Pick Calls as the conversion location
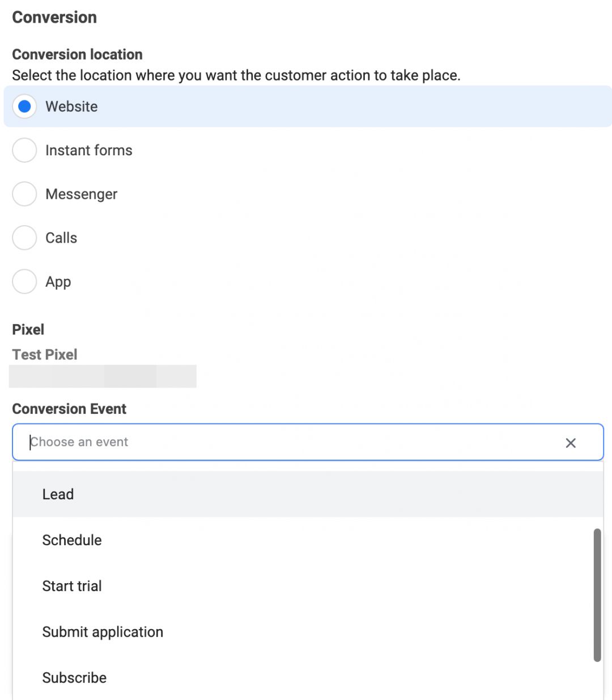This screenshot has height=700, width=612. (24, 238)
